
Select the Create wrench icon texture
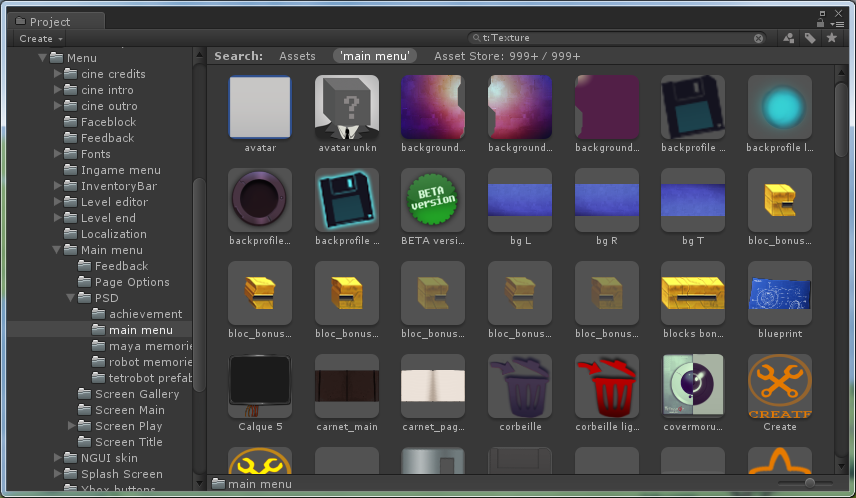780,386
